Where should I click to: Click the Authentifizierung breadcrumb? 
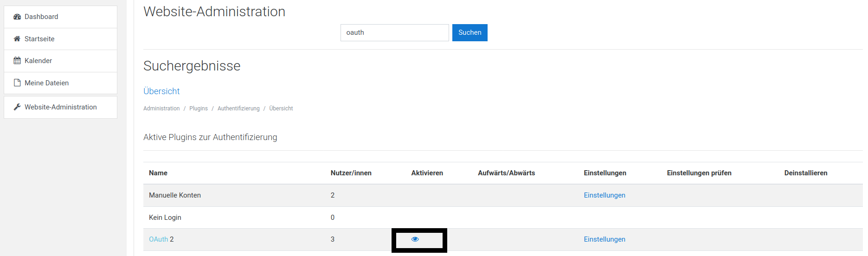click(238, 109)
